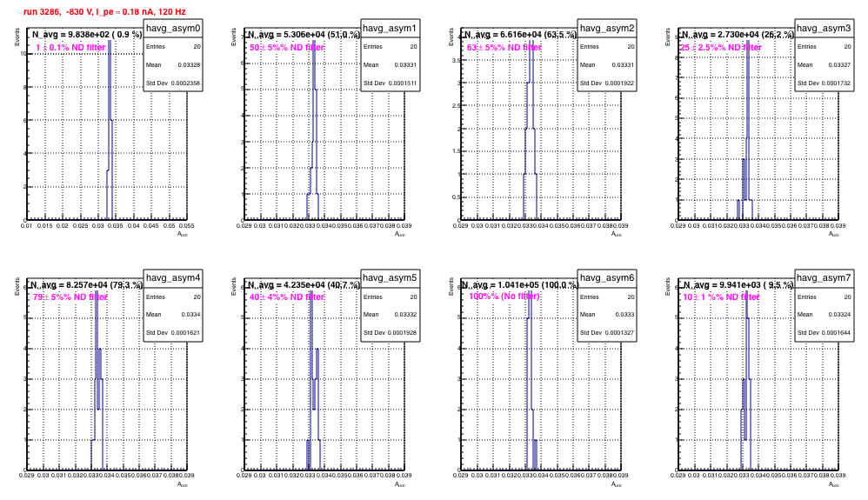Click Mean 0.03332 in havg_asym5 stats

pos(390,315)
